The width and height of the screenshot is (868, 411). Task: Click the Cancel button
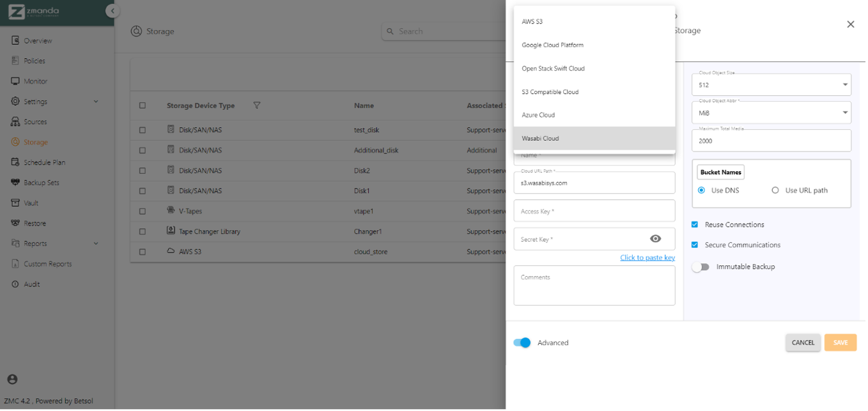pos(803,343)
